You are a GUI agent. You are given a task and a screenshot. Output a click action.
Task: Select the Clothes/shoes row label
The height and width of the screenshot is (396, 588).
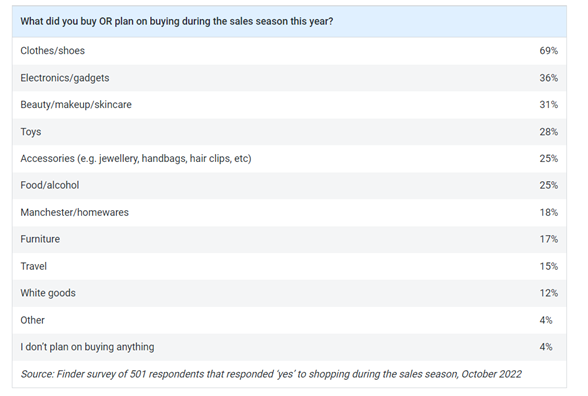[x=52, y=51]
